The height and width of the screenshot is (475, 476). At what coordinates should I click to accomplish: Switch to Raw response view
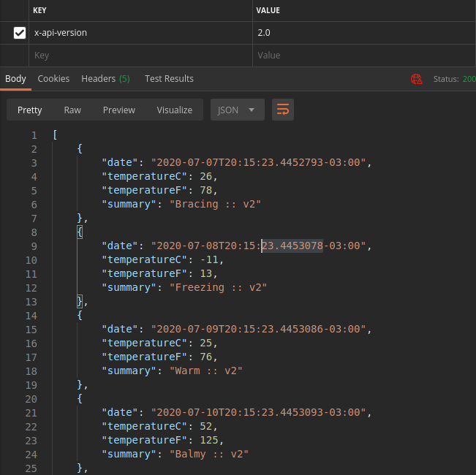click(x=72, y=110)
